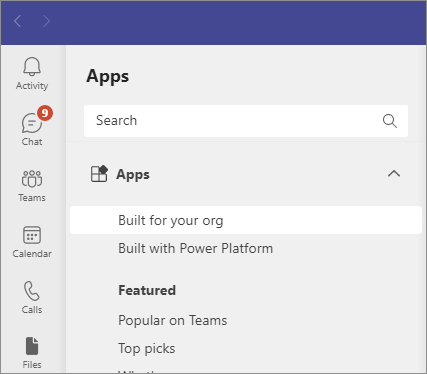Click the back navigation arrow

point(18,21)
